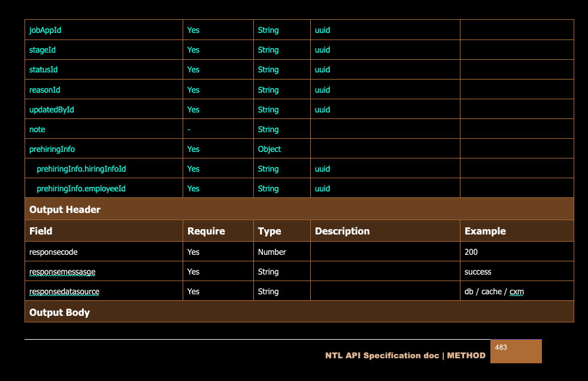Select the note field name
Viewport: 588px width, 381px height.
[37, 129]
